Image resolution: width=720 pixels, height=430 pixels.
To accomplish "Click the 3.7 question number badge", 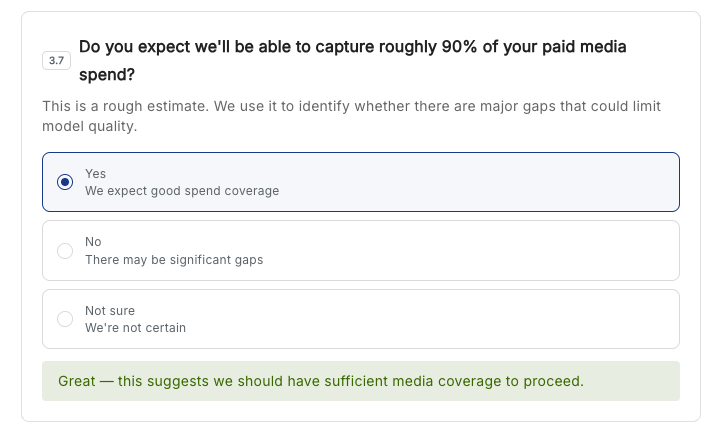I will (x=56, y=60).
